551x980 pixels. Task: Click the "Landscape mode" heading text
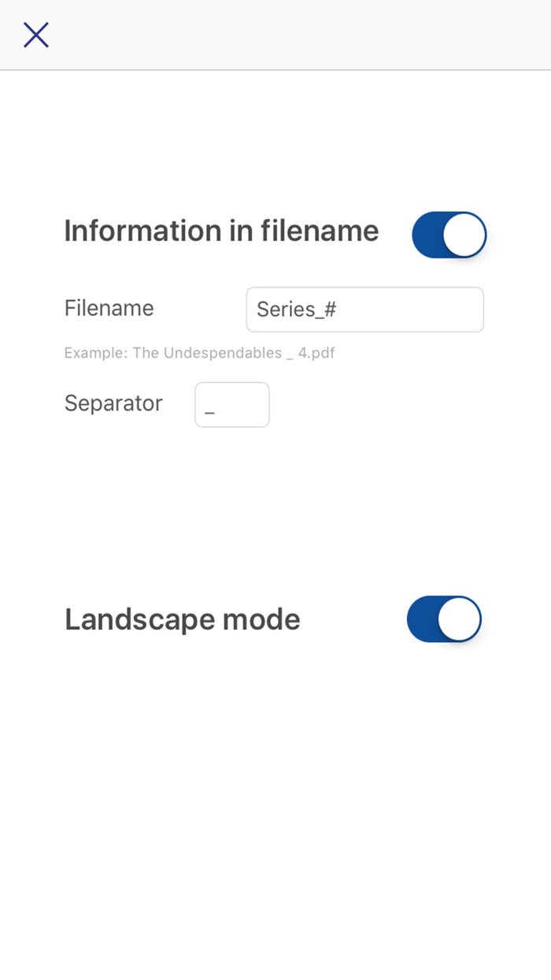(x=182, y=619)
